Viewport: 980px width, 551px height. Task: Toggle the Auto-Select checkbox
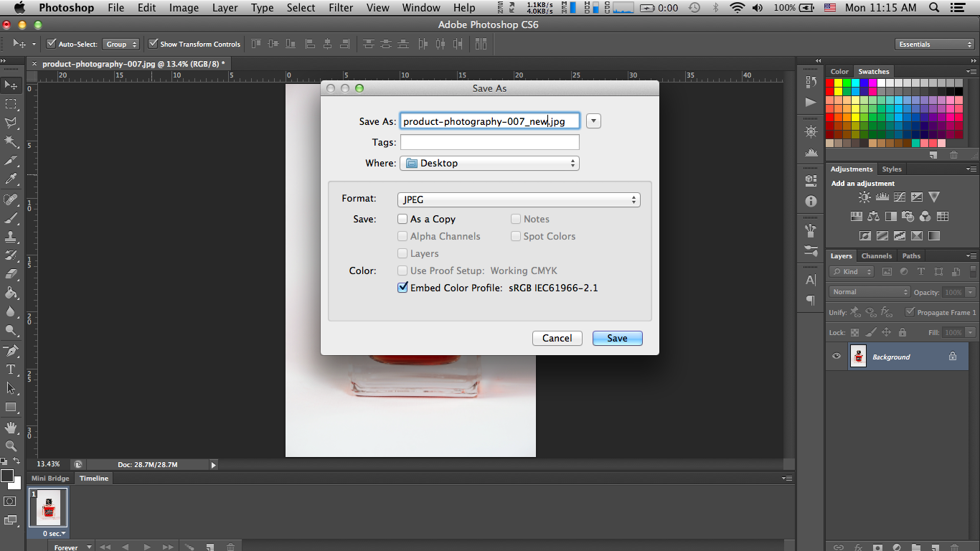pyautogui.click(x=51, y=44)
